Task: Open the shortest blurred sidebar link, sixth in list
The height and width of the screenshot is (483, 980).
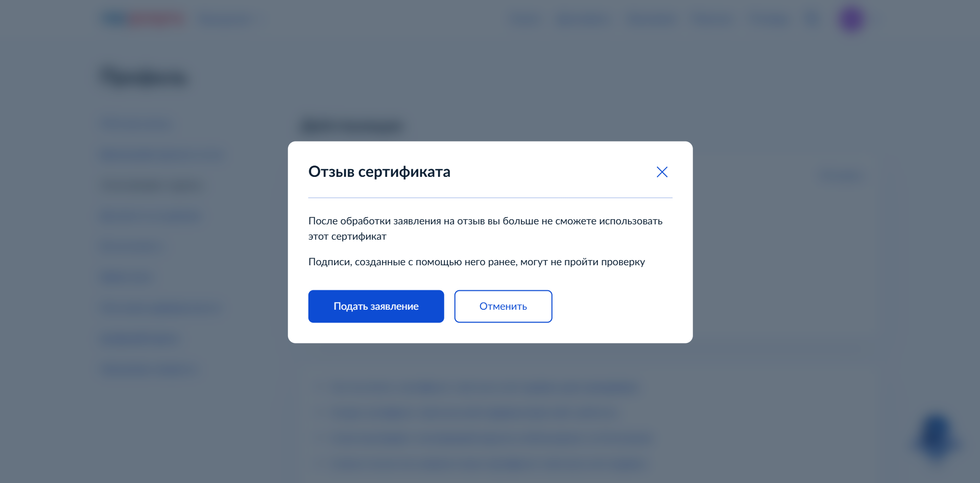Action: point(127,277)
